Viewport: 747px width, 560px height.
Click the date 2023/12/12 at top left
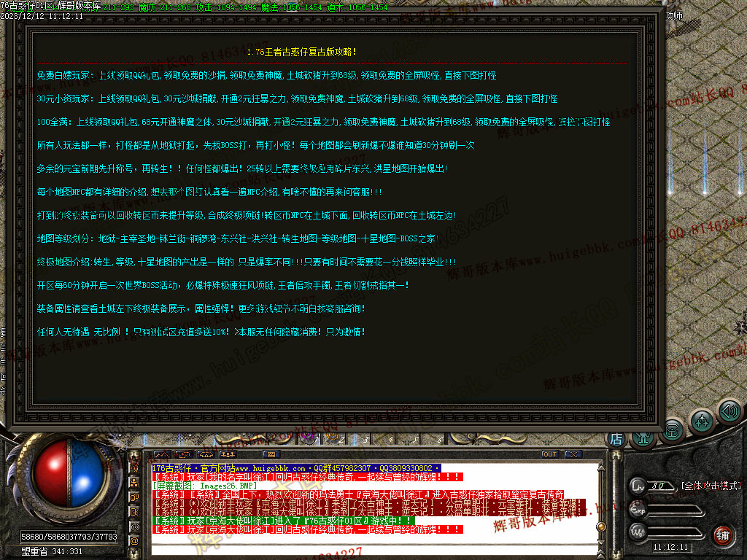(x=23, y=16)
